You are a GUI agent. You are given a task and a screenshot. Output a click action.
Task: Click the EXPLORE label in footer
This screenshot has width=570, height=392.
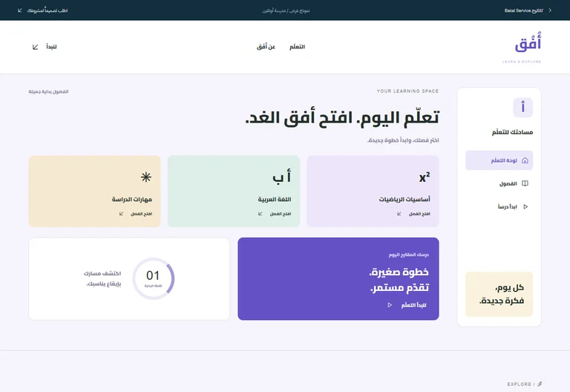[519, 384]
